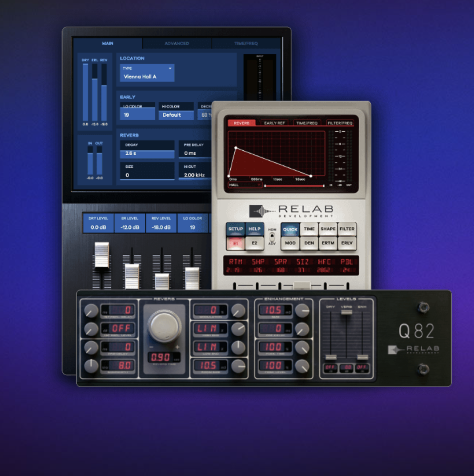Open the red TIME/FREQ display tab
This screenshot has width=474, height=476.
[307, 123]
